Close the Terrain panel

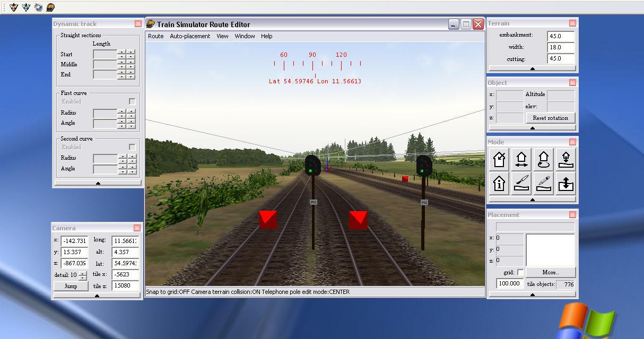[572, 23]
